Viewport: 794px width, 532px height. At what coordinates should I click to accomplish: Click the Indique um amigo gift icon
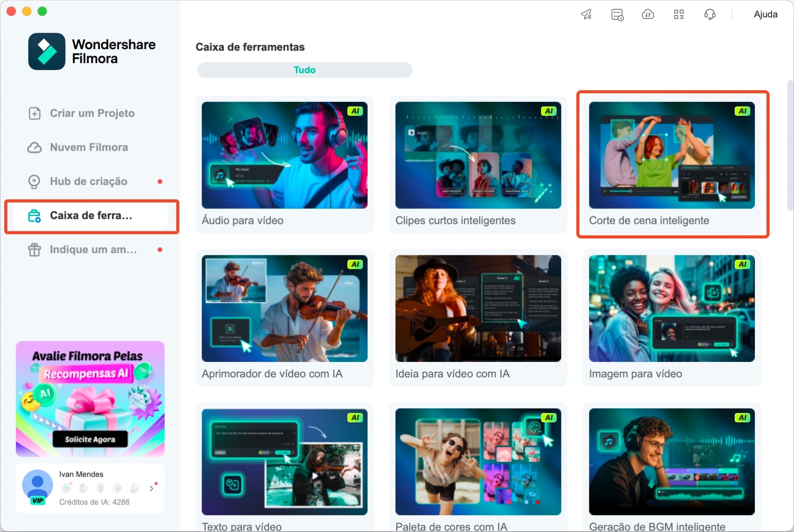(35, 250)
